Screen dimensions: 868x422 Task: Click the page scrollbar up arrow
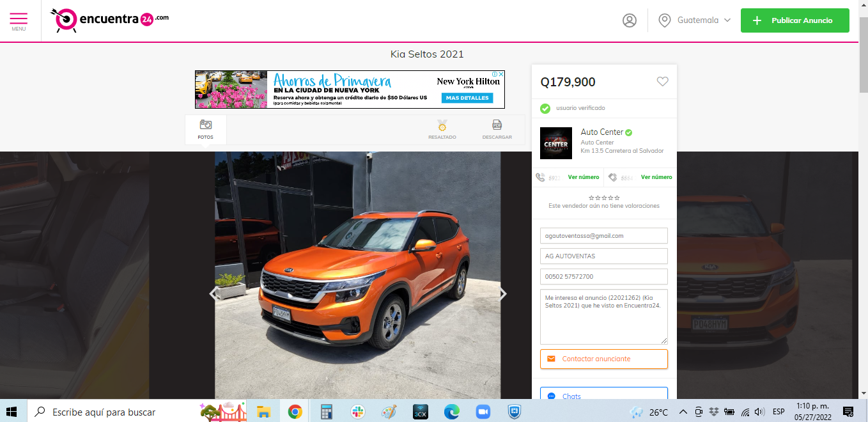(863, 5)
